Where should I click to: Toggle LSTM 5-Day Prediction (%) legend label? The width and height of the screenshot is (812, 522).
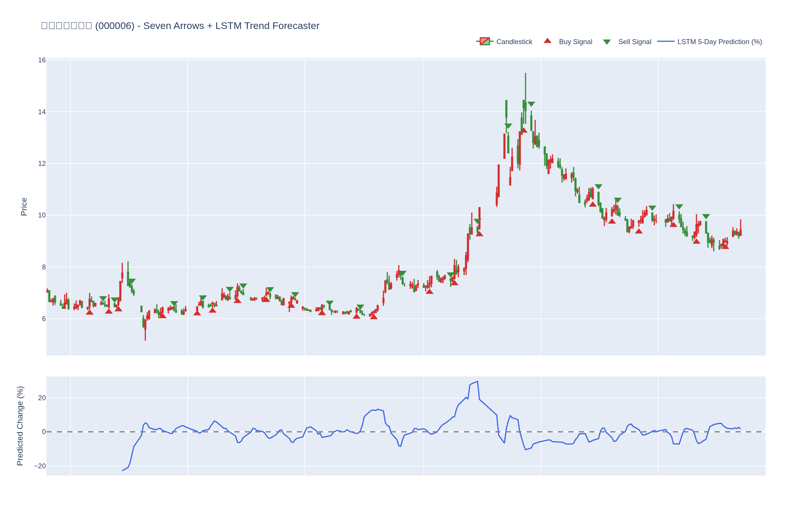[x=719, y=42]
